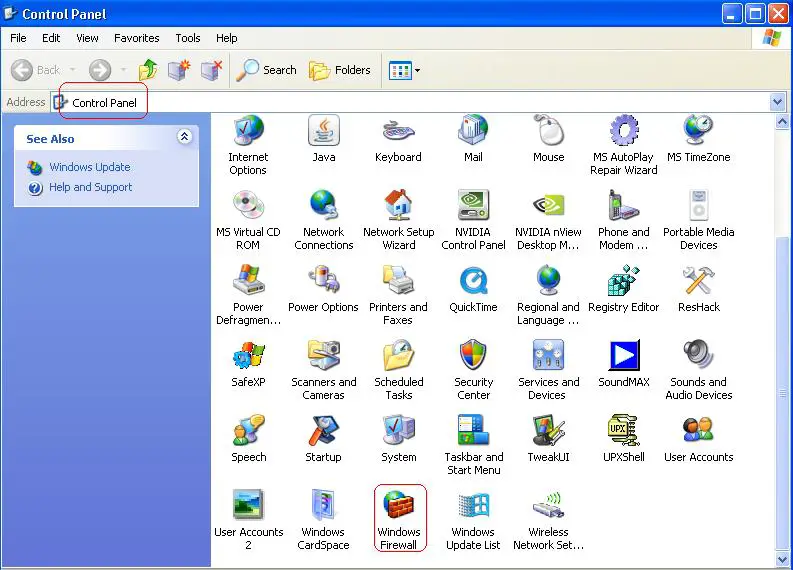This screenshot has width=793, height=570.
Task: Open Scheduled Tasks icon
Action: [399, 370]
